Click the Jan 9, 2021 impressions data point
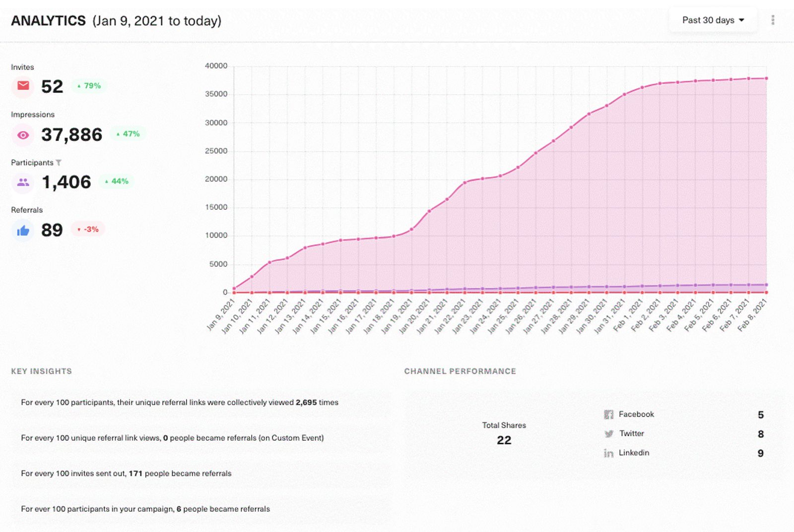Image resolution: width=794 pixels, height=532 pixels. coord(234,288)
